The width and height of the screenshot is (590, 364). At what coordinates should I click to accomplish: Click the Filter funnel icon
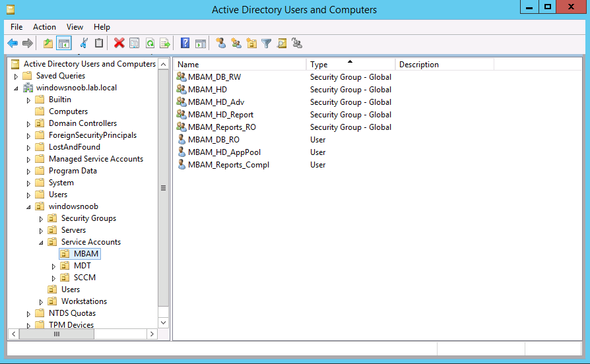[x=267, y=44]
